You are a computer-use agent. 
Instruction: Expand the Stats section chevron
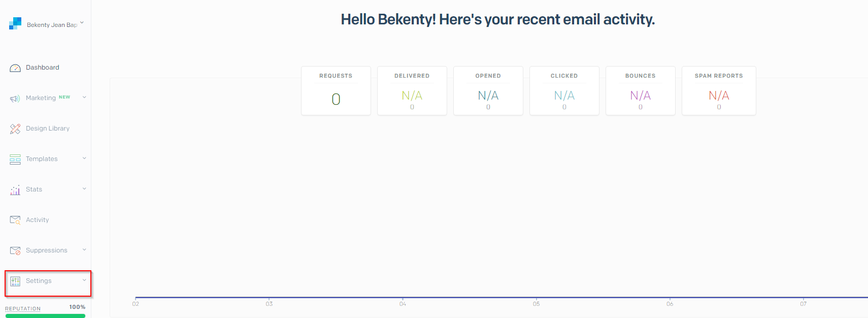coord(84,188)
